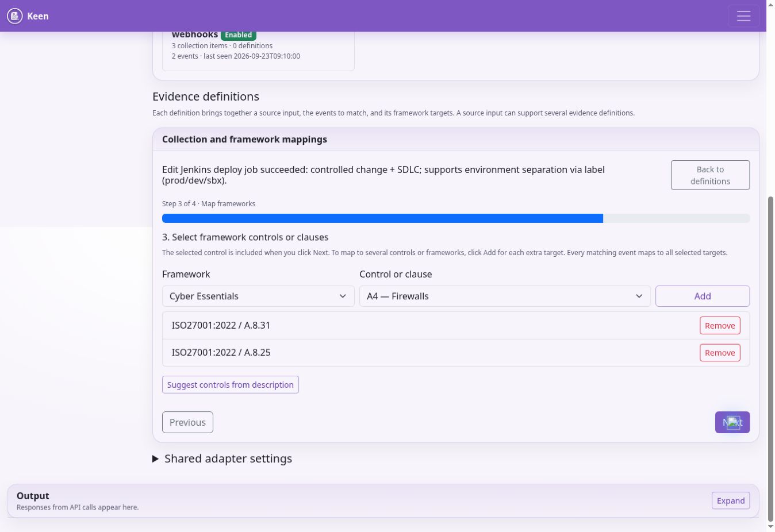The height and width of the screenshot is (532, 775).
Task: Open the Control or clause dropdown
Action: coord(505,296)
